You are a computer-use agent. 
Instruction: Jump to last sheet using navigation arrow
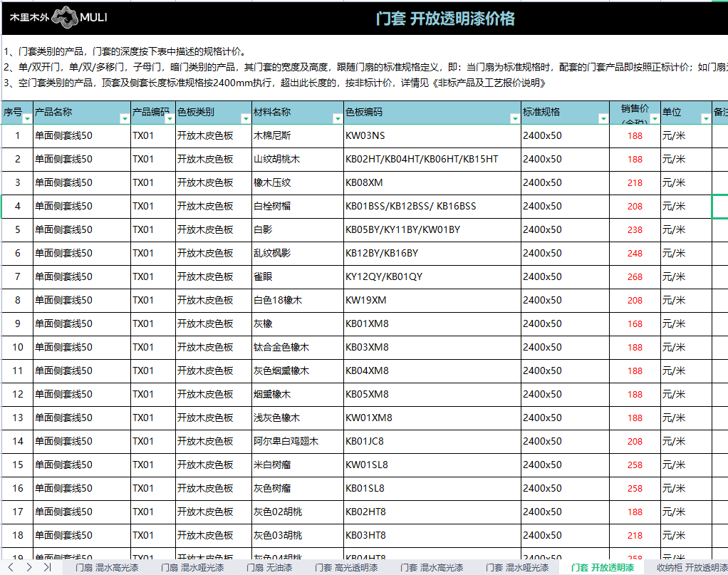click(x=47, y=567)
